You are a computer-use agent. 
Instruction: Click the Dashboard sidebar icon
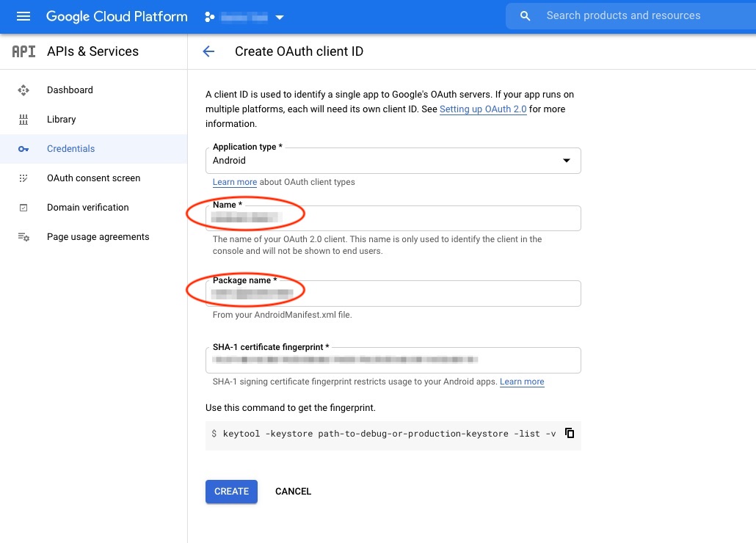(x=23, y=90)
